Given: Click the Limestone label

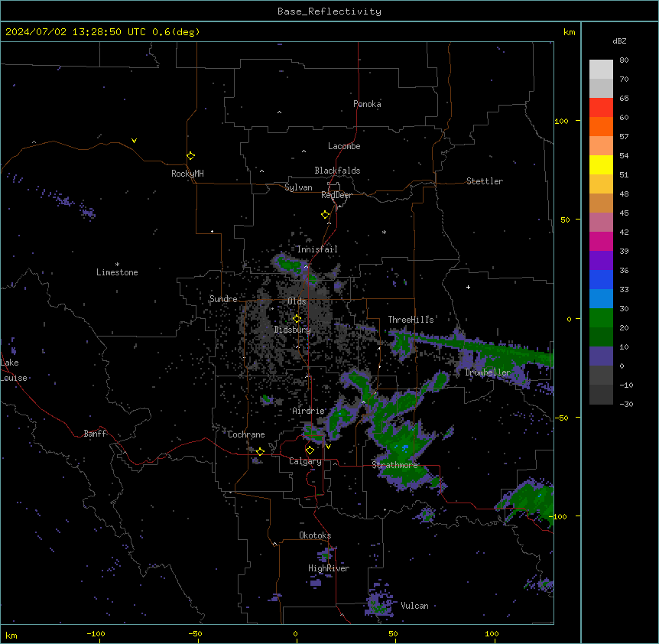Looking at the screenshot, I should tap(117, 272).
